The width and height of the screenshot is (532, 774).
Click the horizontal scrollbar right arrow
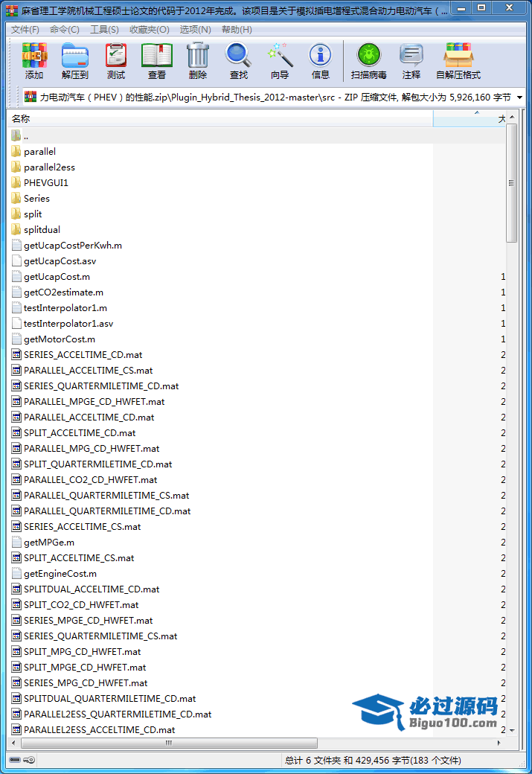[x=499, y=743]
